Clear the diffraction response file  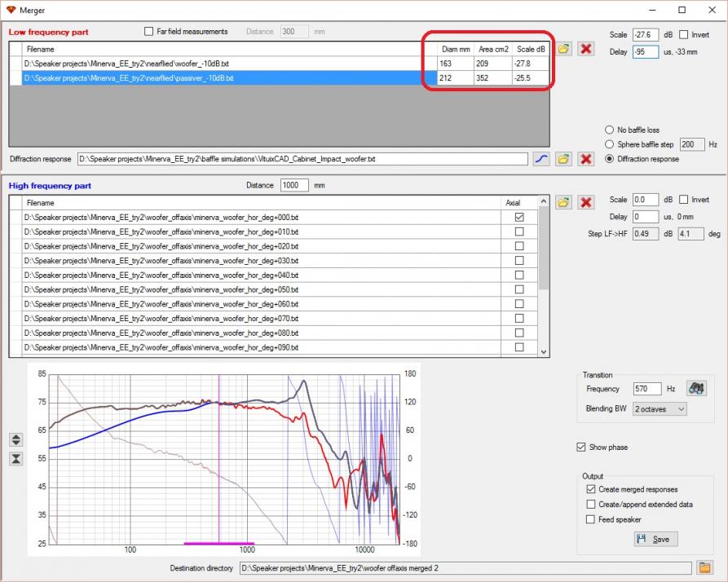tap(586, 159)
